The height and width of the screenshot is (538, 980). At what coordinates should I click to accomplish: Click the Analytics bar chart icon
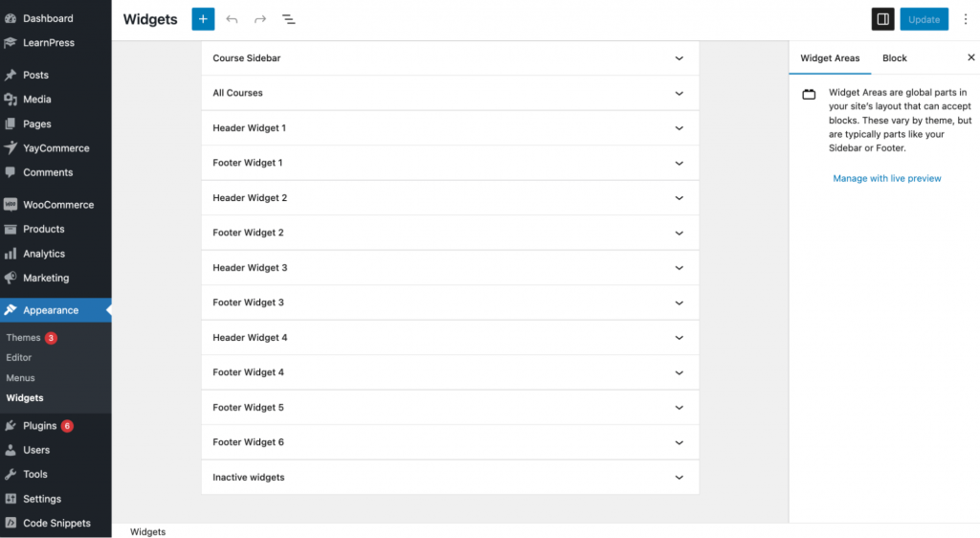tap(11, 254)
